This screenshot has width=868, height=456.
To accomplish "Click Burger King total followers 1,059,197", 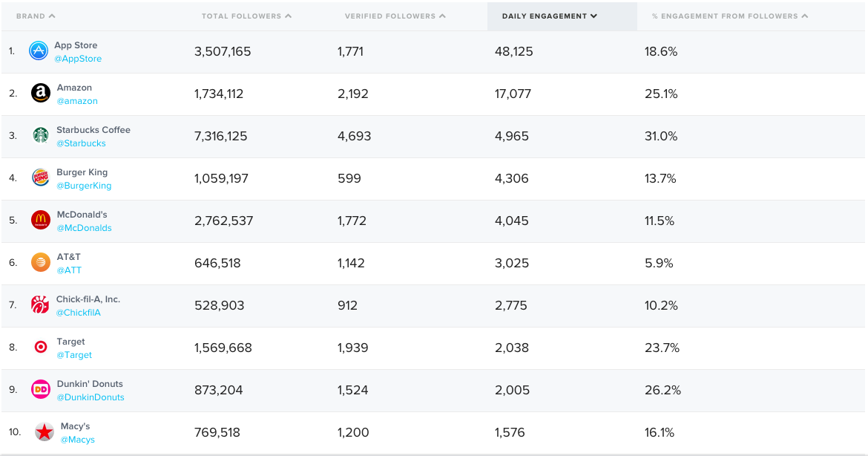I will tap(221, 178).
